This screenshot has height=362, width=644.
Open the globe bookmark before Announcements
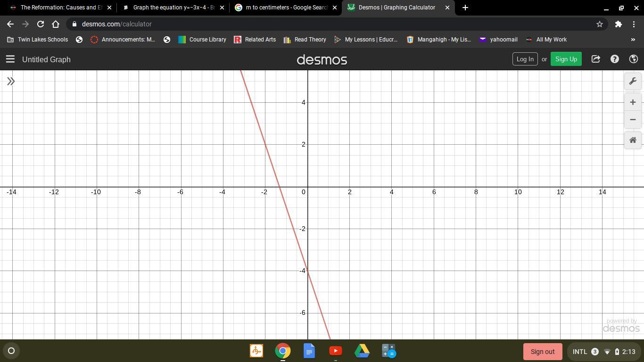pyautogui.click(x=79, y=40)
